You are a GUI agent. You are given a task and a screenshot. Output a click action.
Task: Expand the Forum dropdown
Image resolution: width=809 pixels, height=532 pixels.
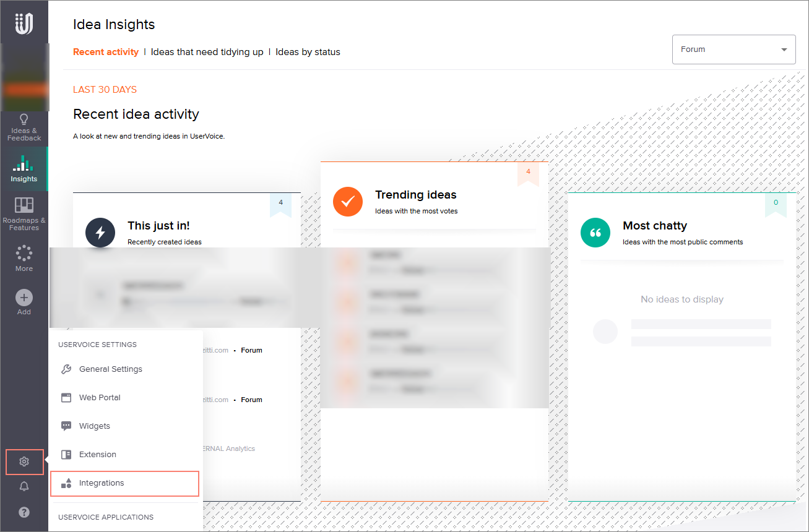coord(733,49)
